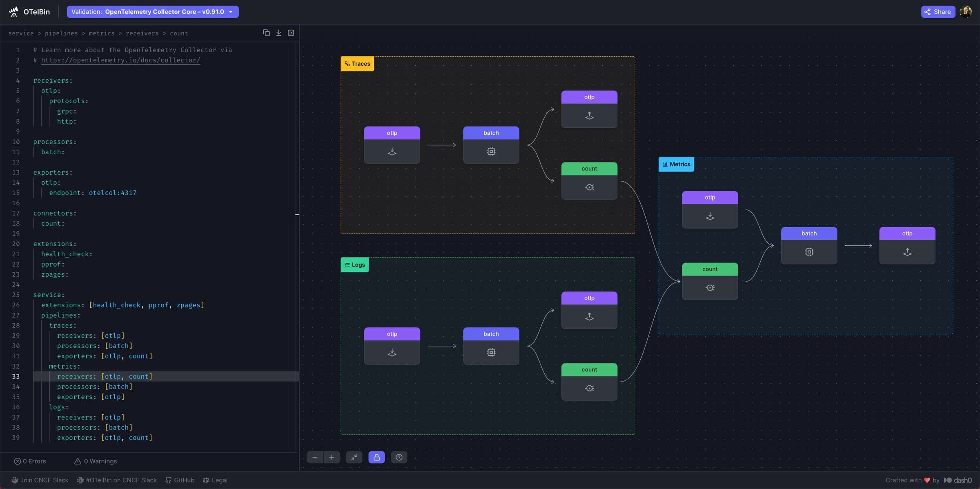Fit the diagram view to screen
The width and height of the screenshot is (980, 489).
click(354, 457)
